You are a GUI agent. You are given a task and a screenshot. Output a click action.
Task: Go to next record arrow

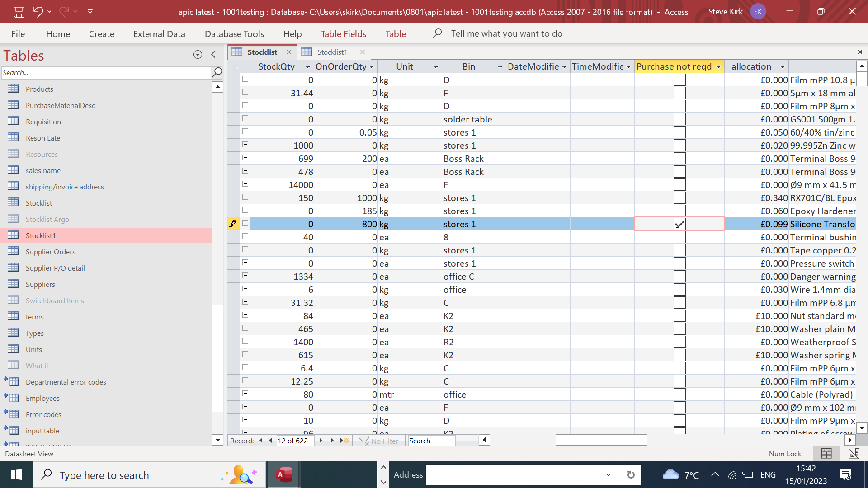click(x=321, y=441)
